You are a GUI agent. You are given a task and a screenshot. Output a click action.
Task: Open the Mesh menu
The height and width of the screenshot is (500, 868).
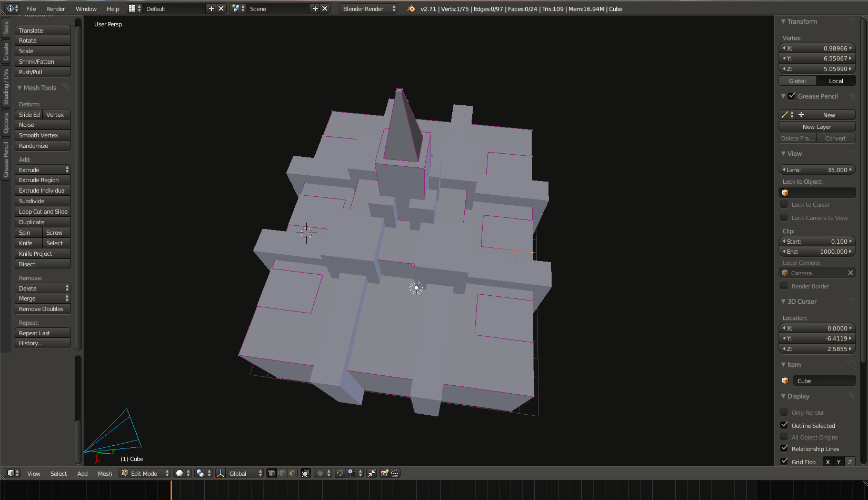tap(105, 474)
